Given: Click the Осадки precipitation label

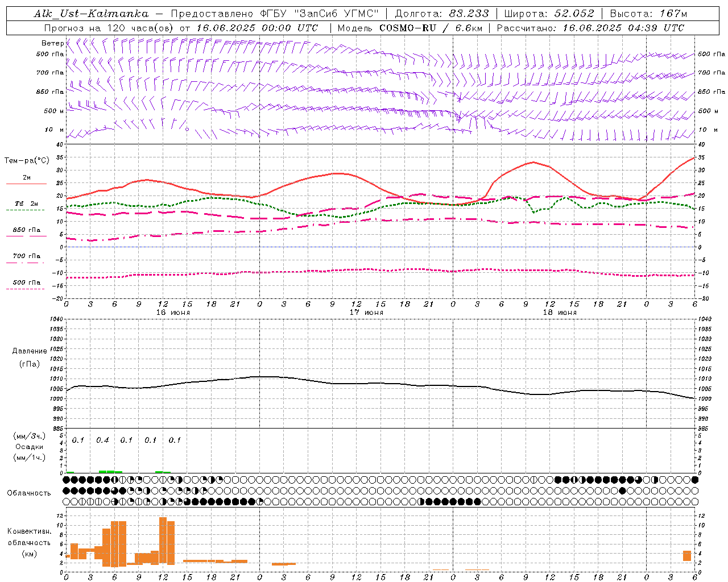Looking at the screenshot, I should 30,447.
